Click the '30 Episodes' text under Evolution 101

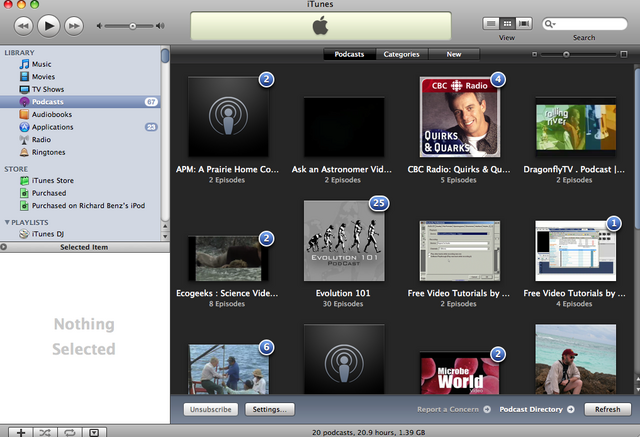tap(343, 304)
